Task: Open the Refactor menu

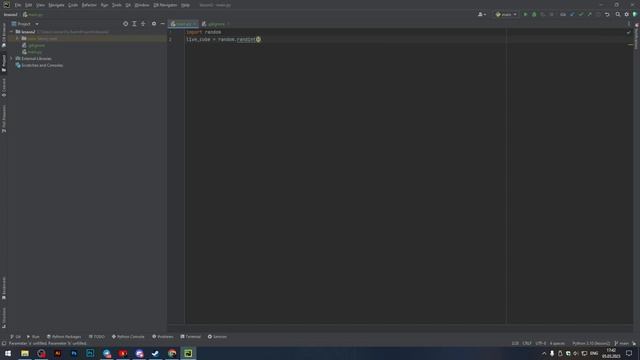Action: click(89, 5)
